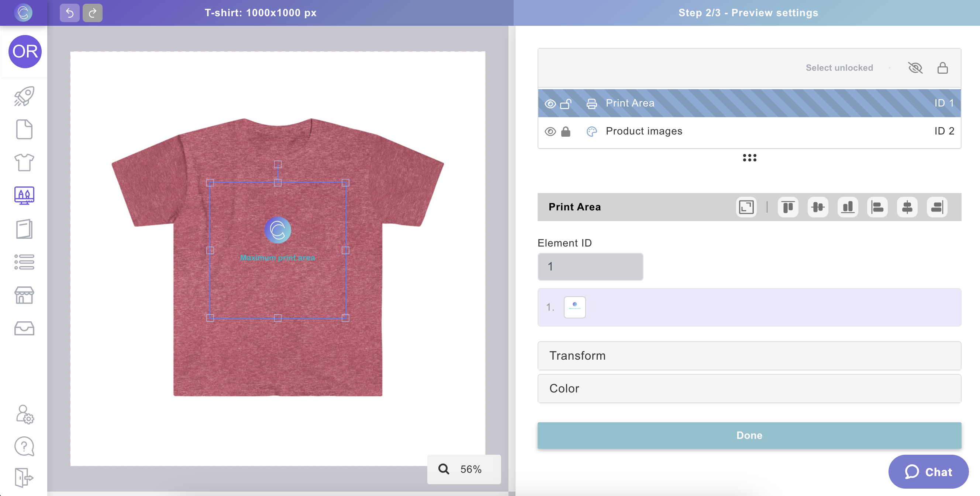Unlock the Product images layer
Viewport: 980px width, 496px height.
pyautogui.click(x=566, y=132)
